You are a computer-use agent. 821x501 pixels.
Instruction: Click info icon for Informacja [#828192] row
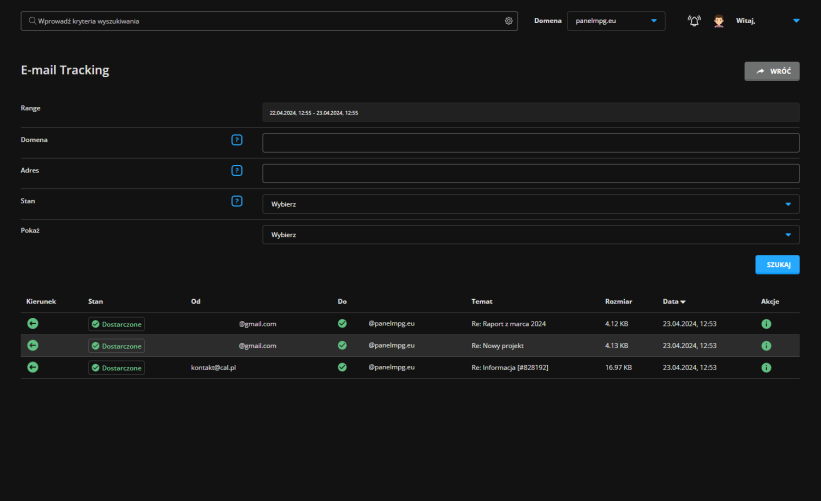[766, 368]
